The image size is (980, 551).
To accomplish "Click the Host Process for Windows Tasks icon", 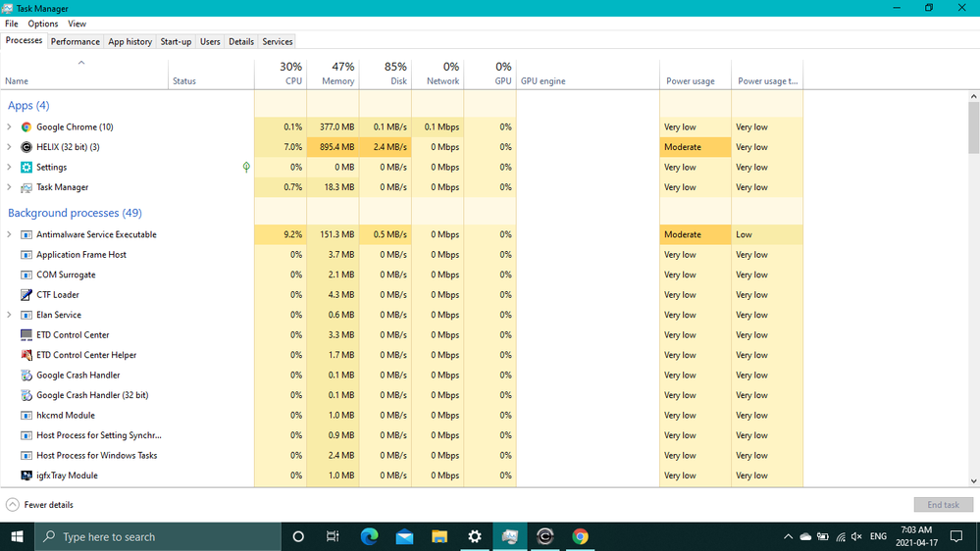I will point(26,456).
